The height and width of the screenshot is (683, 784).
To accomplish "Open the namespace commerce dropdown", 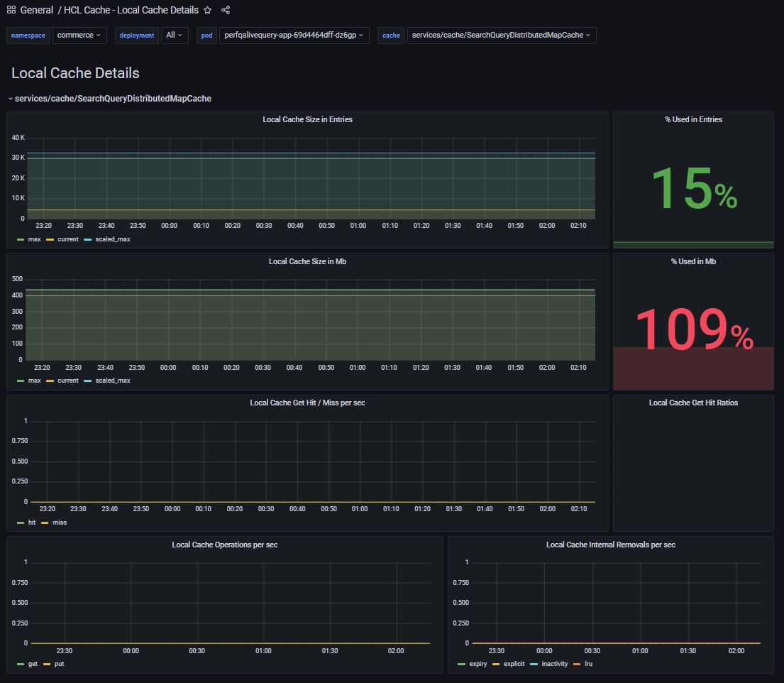I will click(79, 35).
